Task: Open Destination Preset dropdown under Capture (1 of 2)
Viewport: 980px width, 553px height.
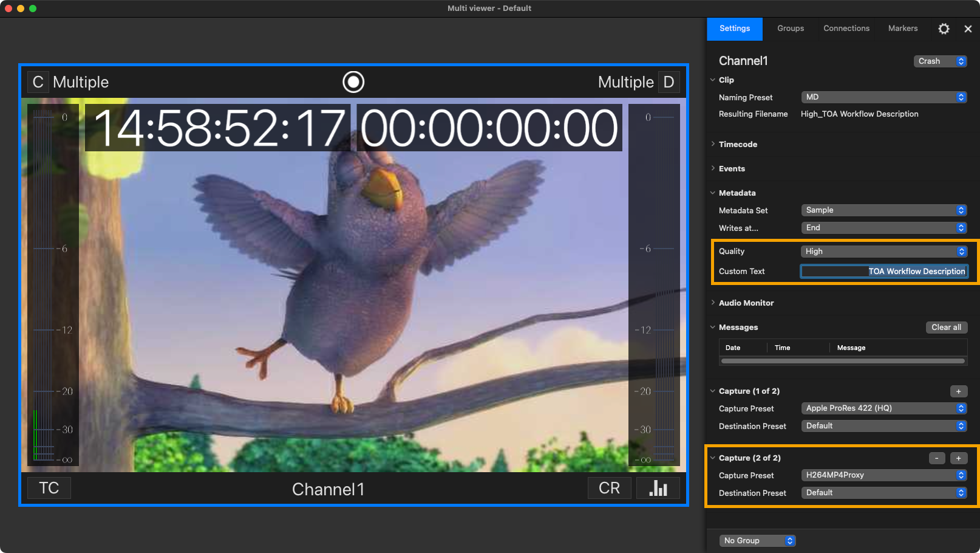Action: point(884,426)
